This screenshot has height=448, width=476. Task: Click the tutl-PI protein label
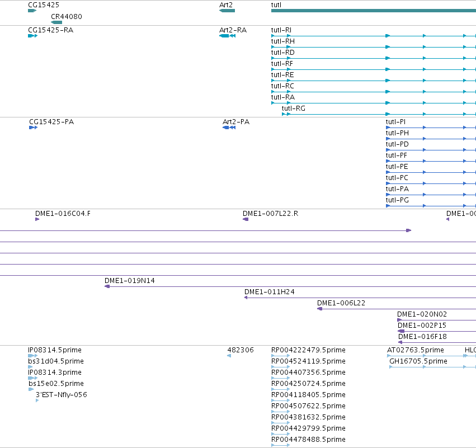click(395, 122)
